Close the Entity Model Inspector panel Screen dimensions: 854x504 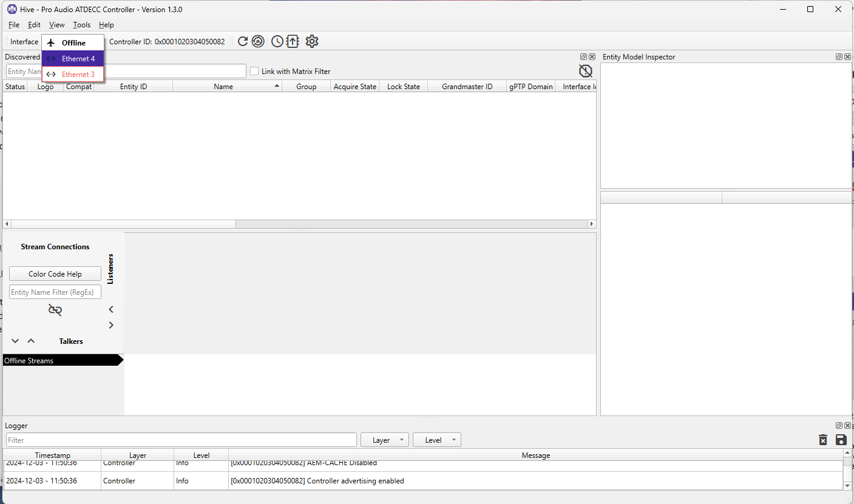tap(847, 56)
